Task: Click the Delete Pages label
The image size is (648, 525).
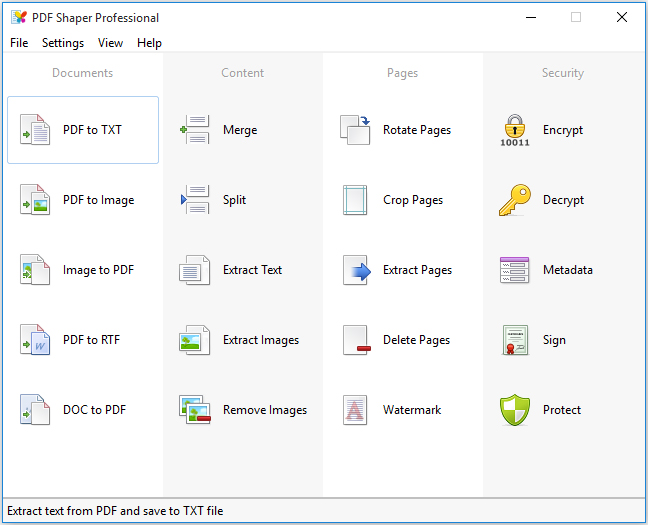Action: click(416, 340)
